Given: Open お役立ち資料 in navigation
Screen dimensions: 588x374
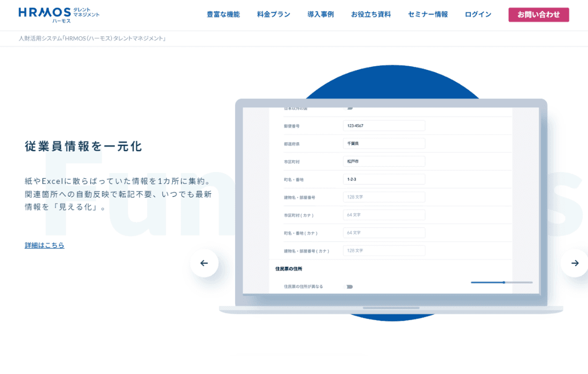Looking at the screenshot, I should pos(371,14).
